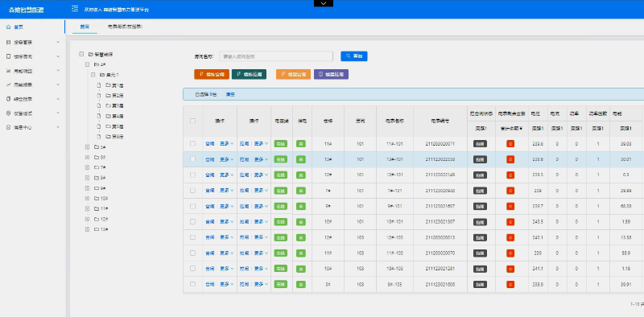Click the dark orange lightning batch button

pos(212,74)
